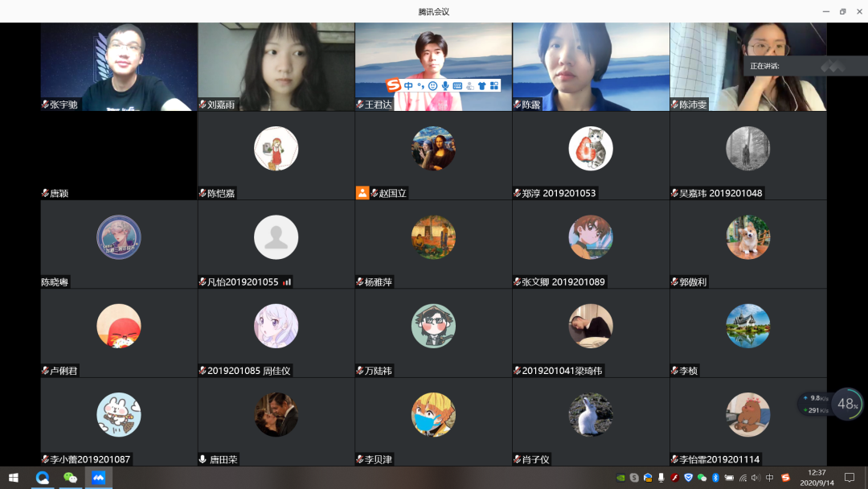The image size is (868, 489).
Task: Switch to WeChat in the taskbar
Action: tap(71, 478)
